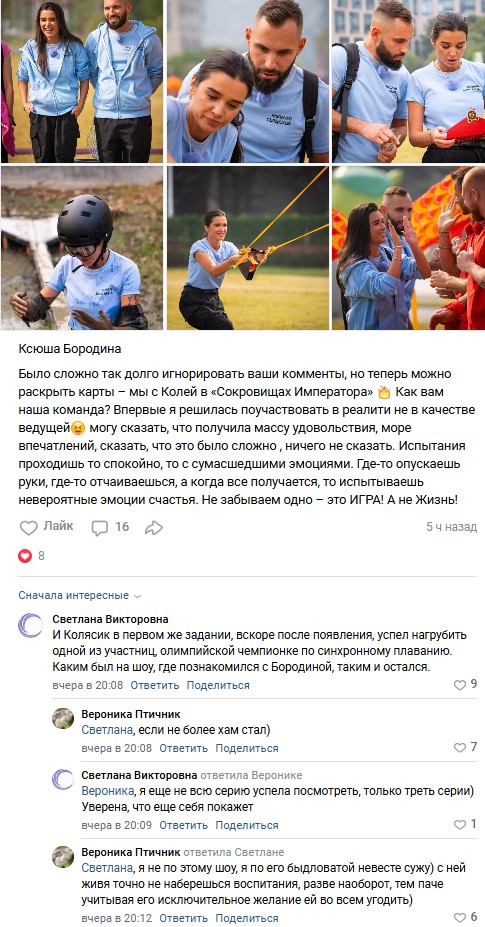This screenshot has width=485, height=927.
Task: Like the post with the heart icon
Action: [46, 527]
